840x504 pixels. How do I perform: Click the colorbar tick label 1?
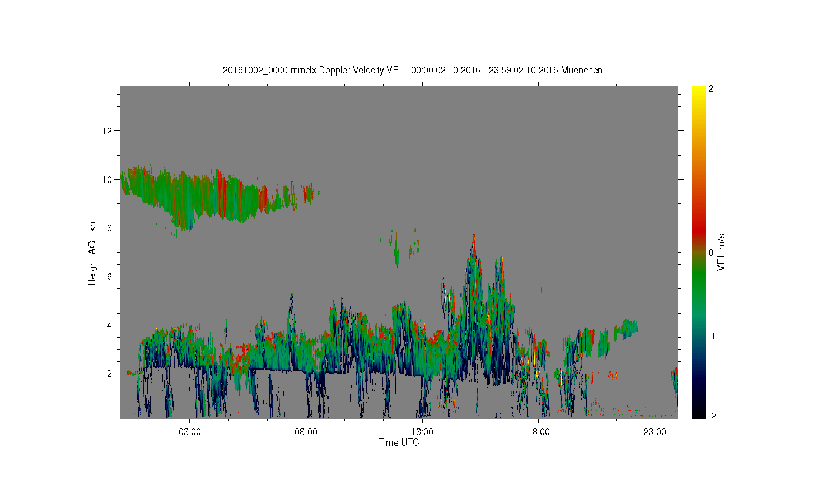pyautogui.click(x=711, y=169)
